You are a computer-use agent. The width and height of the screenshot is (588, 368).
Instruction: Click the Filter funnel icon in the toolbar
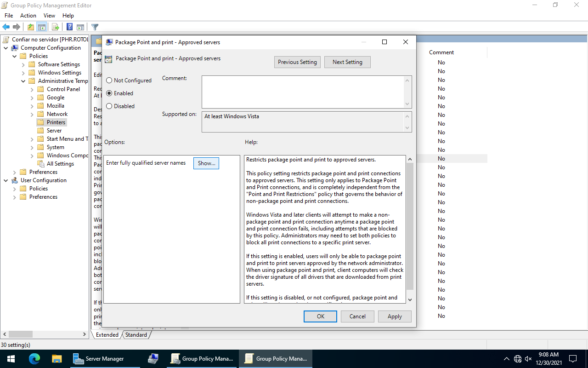[95, 27]
